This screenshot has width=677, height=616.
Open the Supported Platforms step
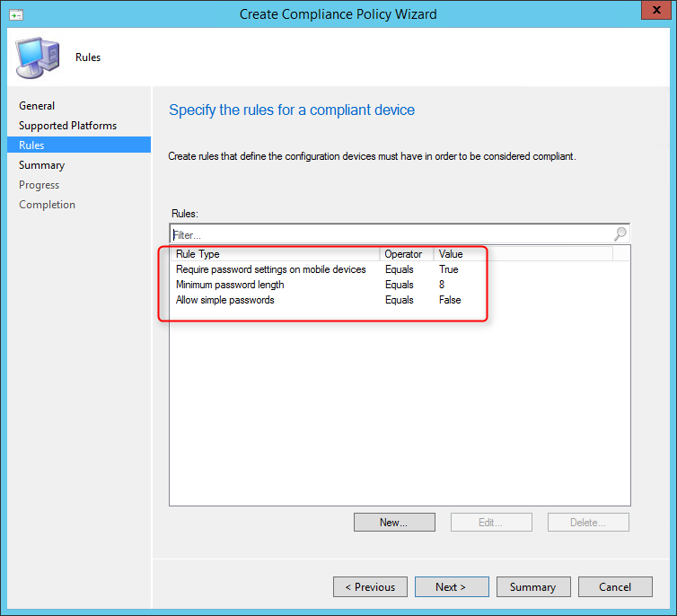pos(67,126)
